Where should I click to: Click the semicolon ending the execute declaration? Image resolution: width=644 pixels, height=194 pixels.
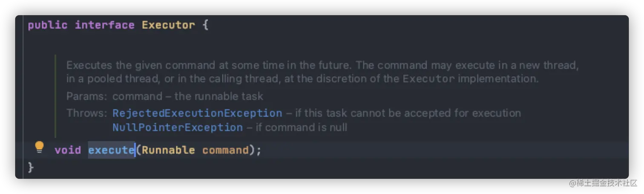258,150
